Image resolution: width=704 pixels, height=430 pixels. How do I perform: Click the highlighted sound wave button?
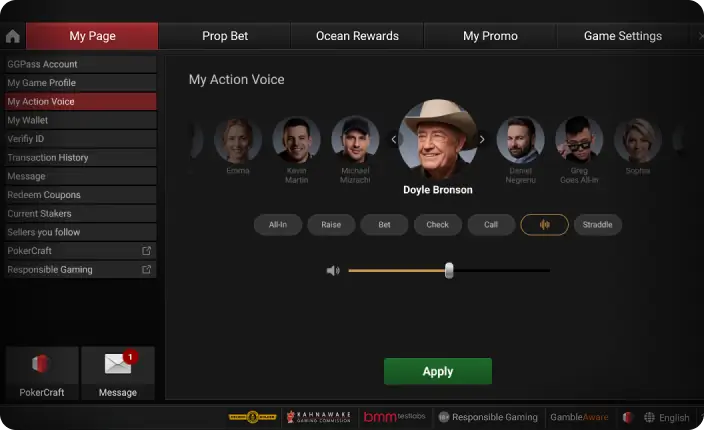pos(544,224)
